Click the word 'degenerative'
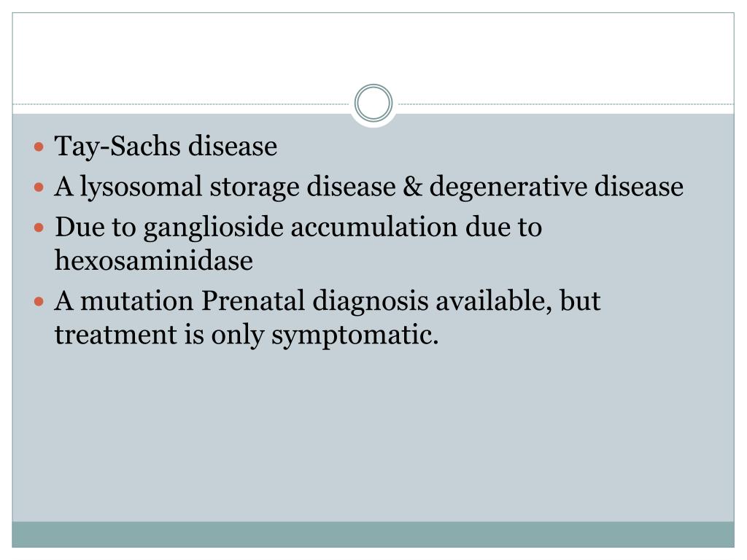This screenshot has height=560, width=747. [x=508, y=187]
